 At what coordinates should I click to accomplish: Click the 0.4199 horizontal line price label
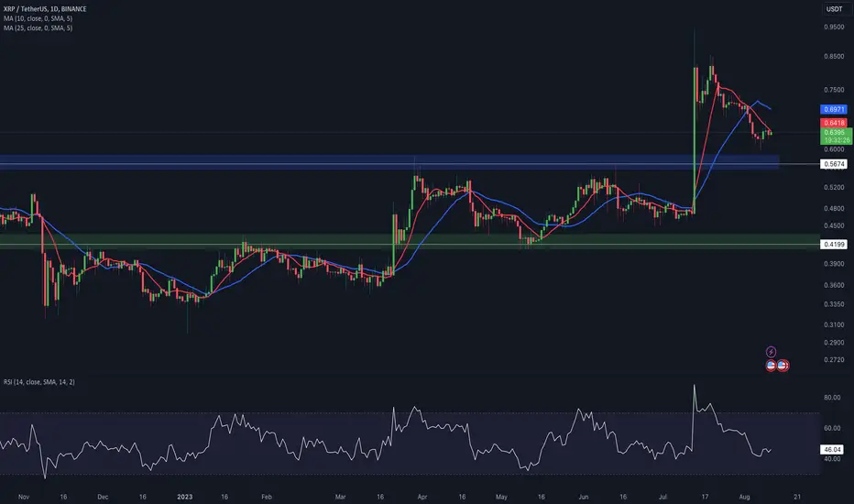tap(834, 245)
